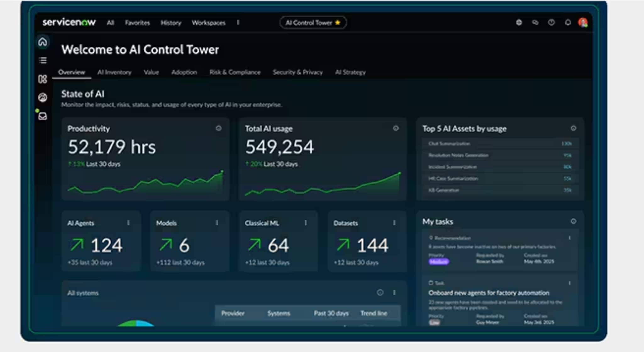Image resolution: width=644 pixels, height=352 pixels.
Task: Open options for Recommendation task
Action: point(569,238)
